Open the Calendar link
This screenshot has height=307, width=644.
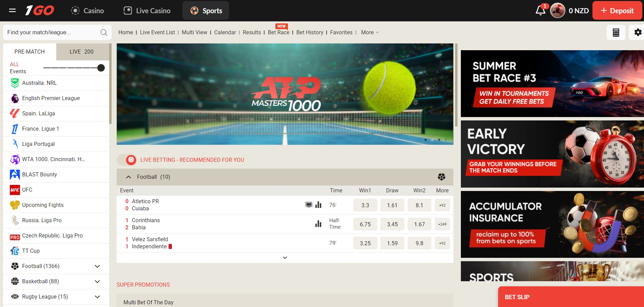(x=225, y=33)
